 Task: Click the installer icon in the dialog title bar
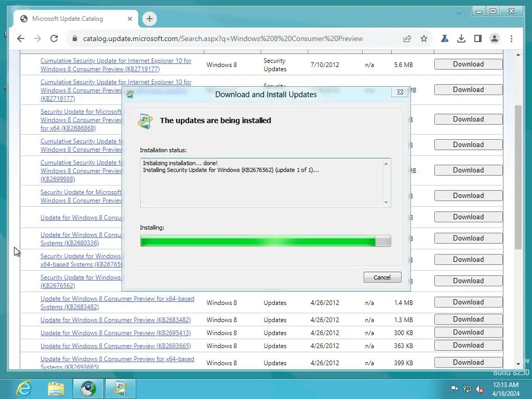(x=130, y=95)
